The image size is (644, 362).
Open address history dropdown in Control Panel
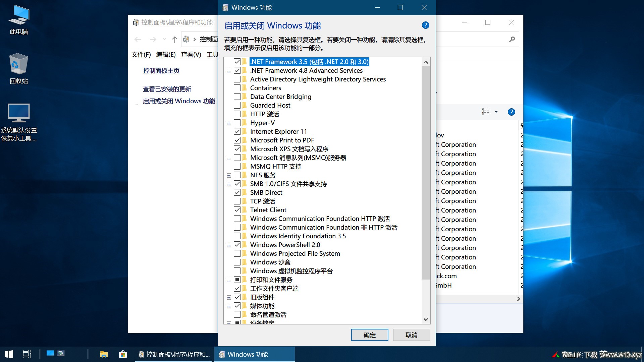pyautogui.click(x=164, y=40)
